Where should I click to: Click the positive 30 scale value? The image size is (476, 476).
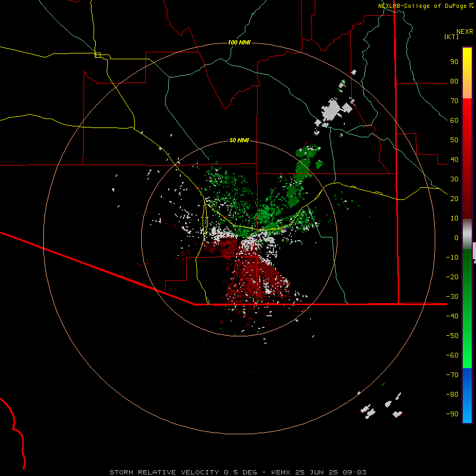click(454, 179)
